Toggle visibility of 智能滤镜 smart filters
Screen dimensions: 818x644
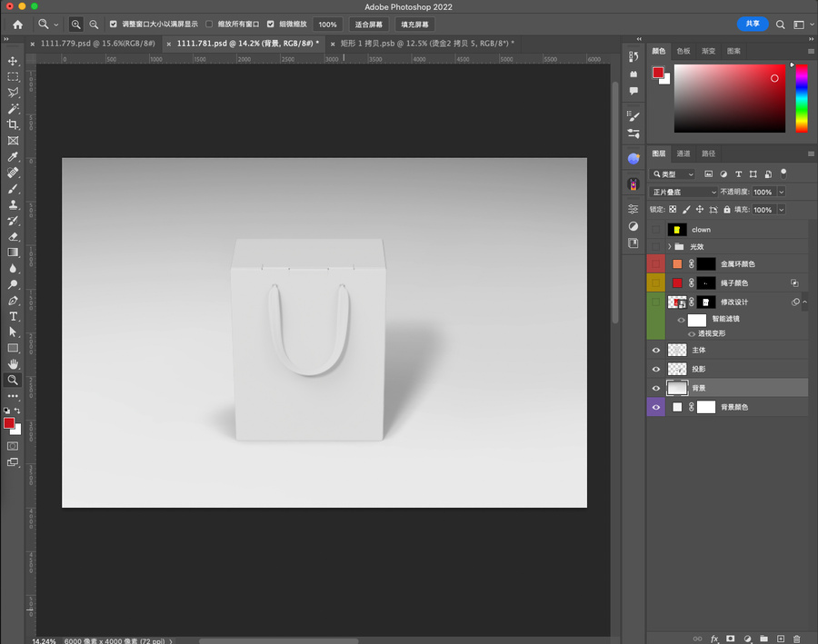point(681,320)
